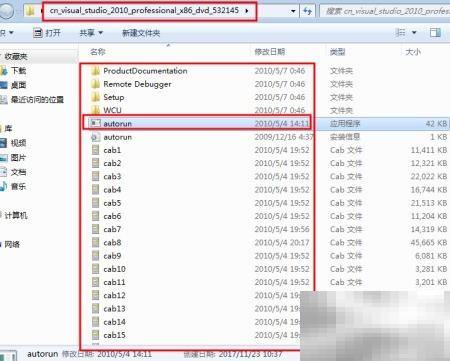Click the cn_visual_studio_2010 breadcrumb path
Screen dimensions: 450x361
click(144, 11)
